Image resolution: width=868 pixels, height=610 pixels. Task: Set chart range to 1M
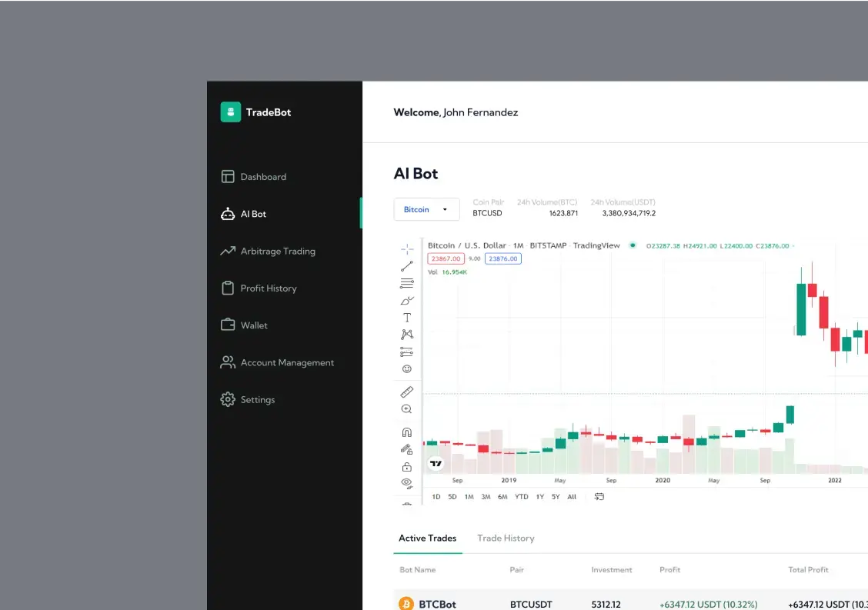[469, 497]
